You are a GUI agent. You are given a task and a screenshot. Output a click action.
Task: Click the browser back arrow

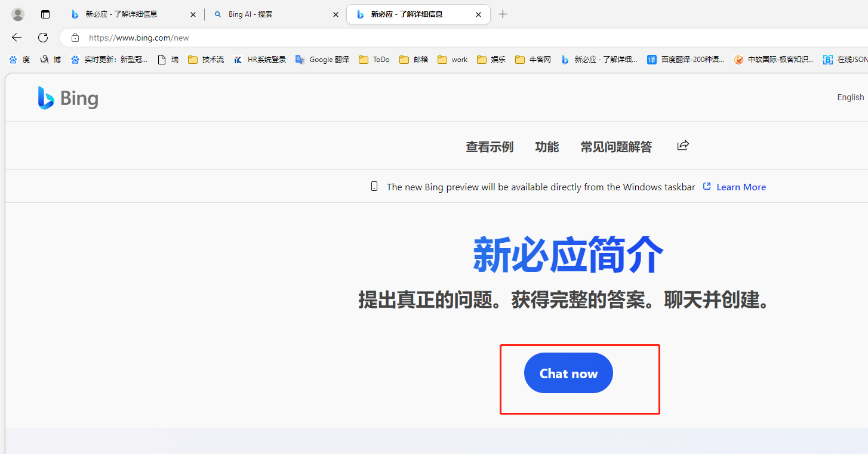[17, 38]
